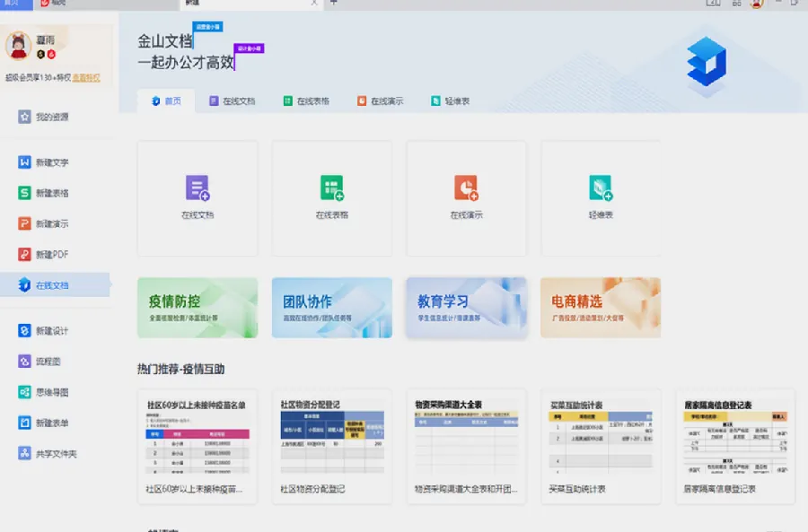Create online doc via purple 在线文档 card

point(198,198)
